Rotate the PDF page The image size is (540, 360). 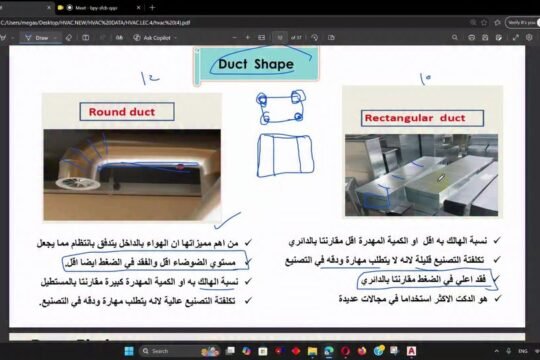(x=314, y=38)
